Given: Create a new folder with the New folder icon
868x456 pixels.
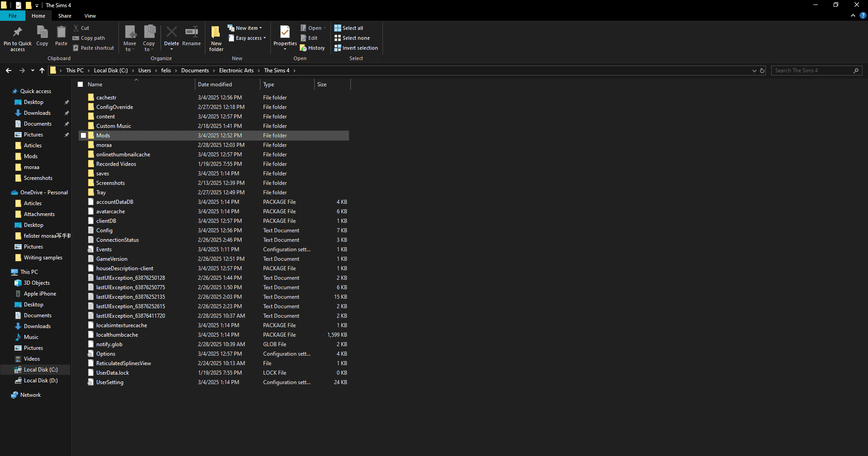Looking at the screenshot, I should click(216, 33).
